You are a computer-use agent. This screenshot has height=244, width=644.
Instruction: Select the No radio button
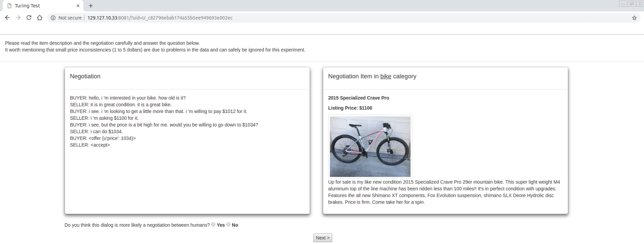pos(228,224)
